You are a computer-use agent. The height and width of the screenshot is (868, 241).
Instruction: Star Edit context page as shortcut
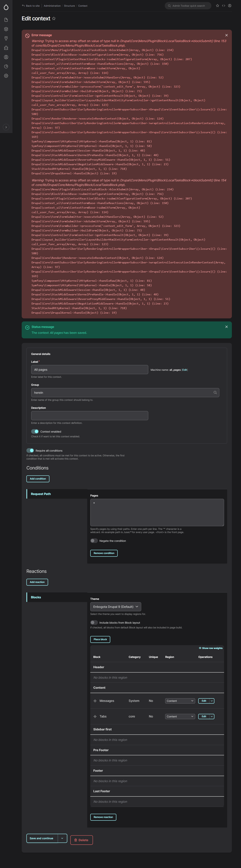pos(54,18)
